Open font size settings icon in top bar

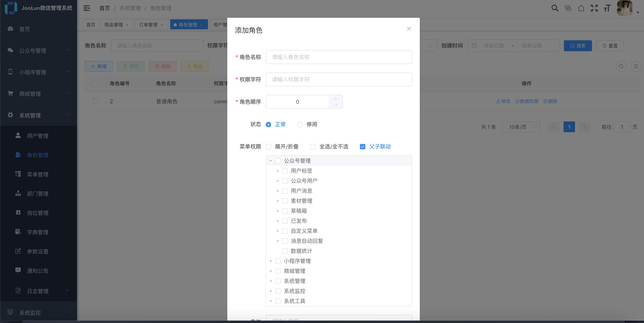607,8
